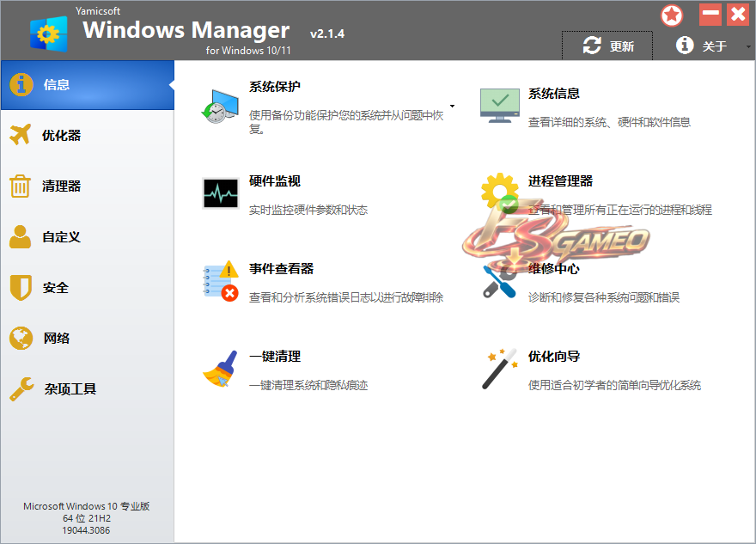The width and height of the screenshot is (756, 544).
Task: Click the 进程管理器 description text
Action: tap(620, 210)
